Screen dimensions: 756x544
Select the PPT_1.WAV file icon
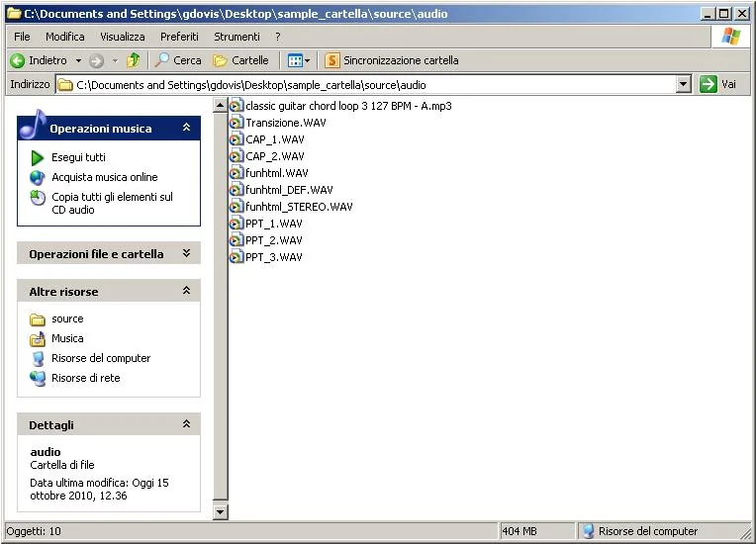(x=236, y=224)
